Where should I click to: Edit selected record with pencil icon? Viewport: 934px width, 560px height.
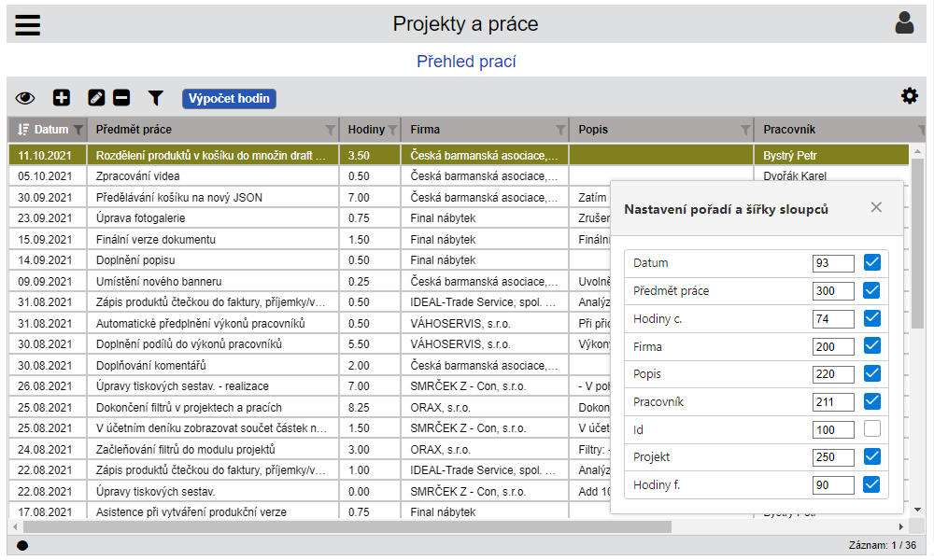pyautogui.click(x=96, y=97)
